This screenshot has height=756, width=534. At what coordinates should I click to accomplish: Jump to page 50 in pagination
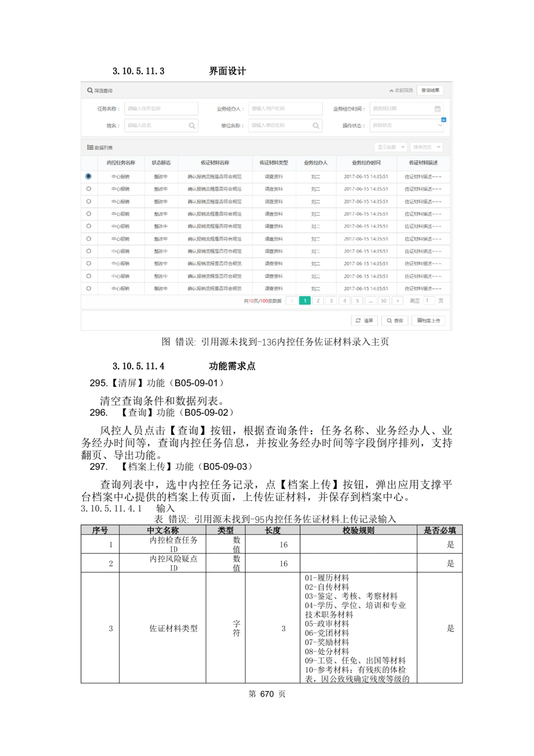(384, 301)
